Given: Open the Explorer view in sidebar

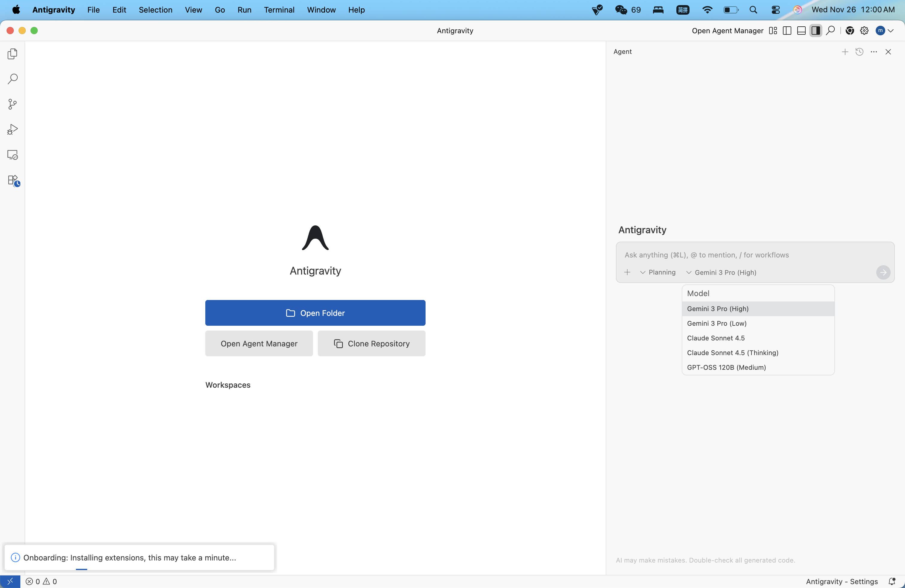Looking at the screenshot, I should pos(13,54).
